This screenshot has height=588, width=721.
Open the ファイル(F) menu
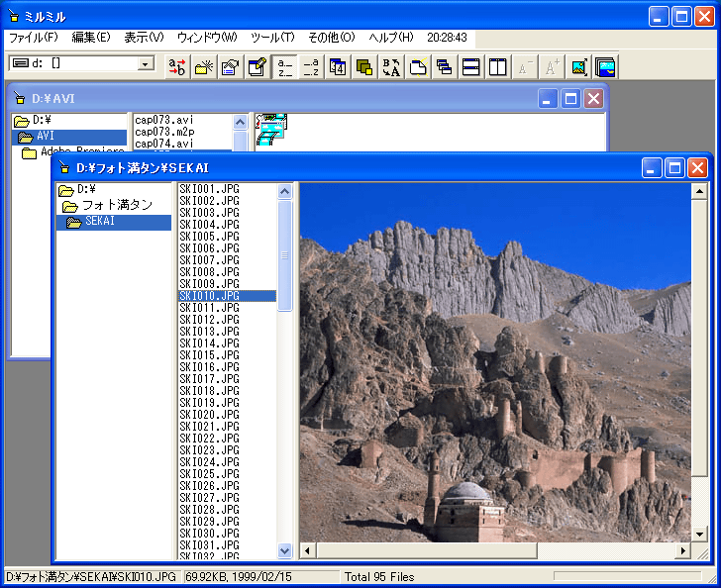click(x=34, y=38)
